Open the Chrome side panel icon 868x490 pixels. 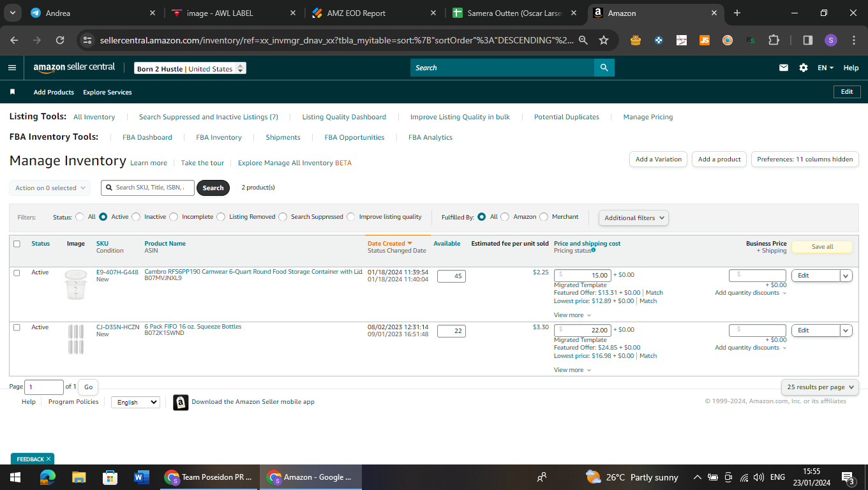[807, 40]
